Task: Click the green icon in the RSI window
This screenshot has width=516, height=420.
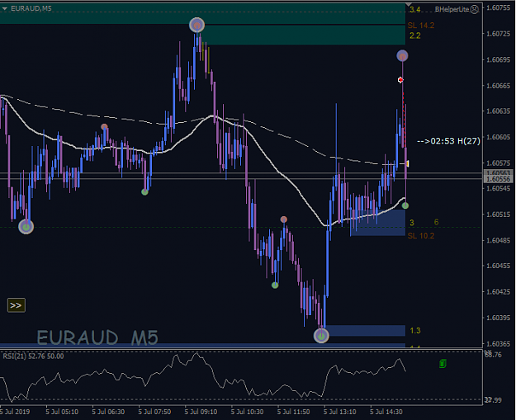Action: [443, 364]
